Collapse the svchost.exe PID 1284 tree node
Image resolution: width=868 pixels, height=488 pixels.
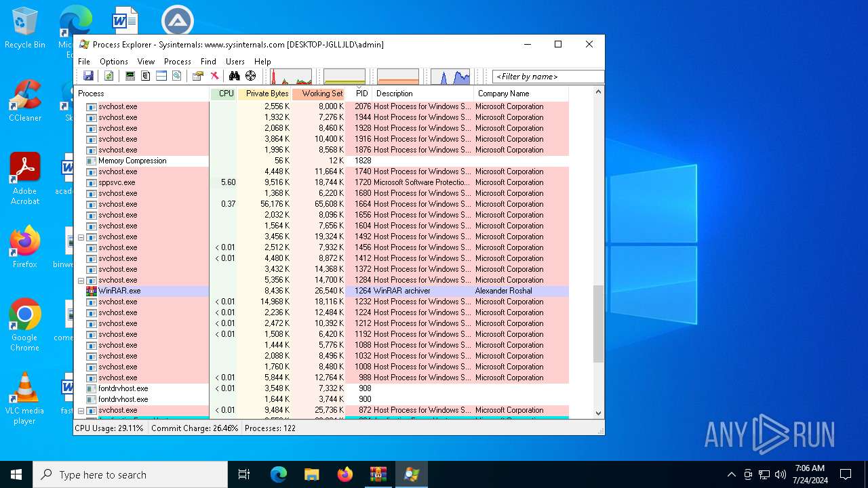81,280
